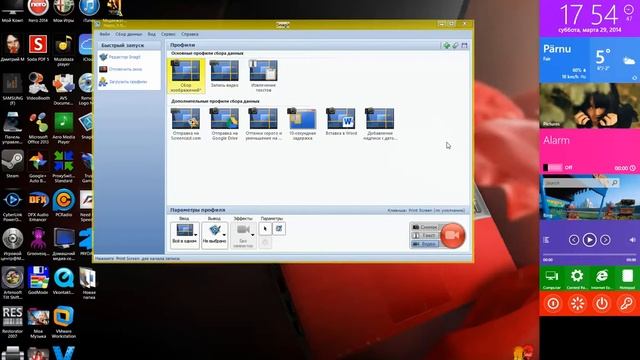This screenshot has height=360, width=640.
Task: Click the Bing search field in sidebar
Action: [x=576, y=183]
